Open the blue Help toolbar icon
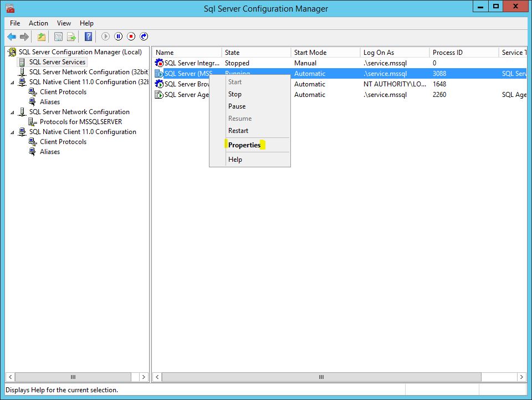The width and height of the screenshot is (532, 400). point(88,37)
